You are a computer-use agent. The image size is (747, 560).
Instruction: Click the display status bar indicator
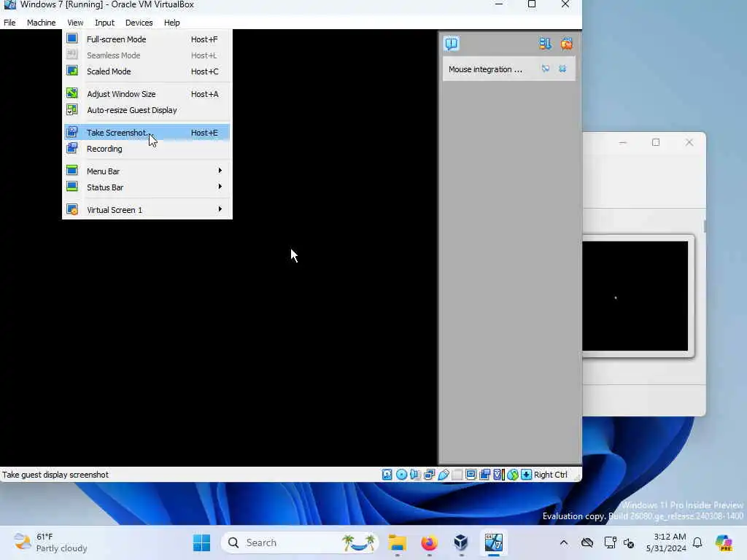pos(471,475)
